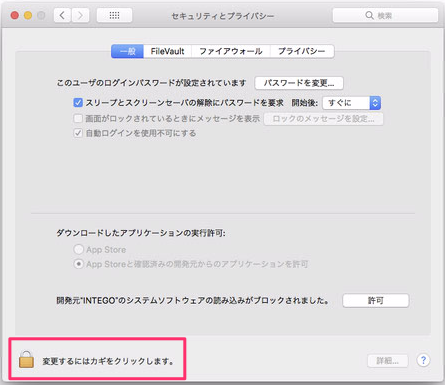Click the INTEGO blocked software message text
Viewport: 445px width, 385px height.
192,301
